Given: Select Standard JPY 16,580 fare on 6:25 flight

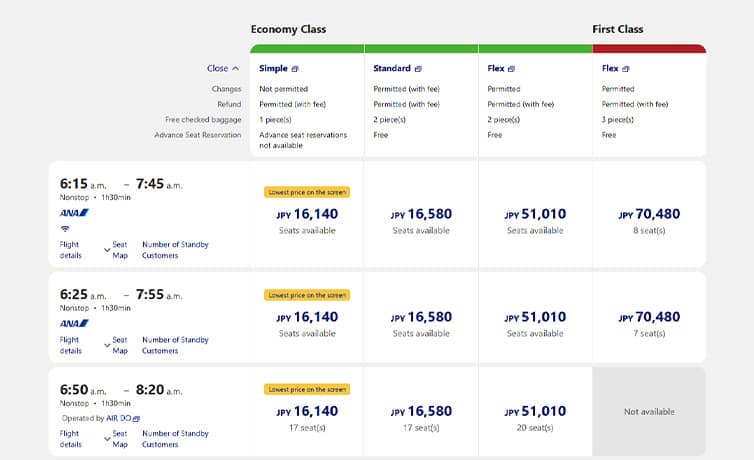Looking at the screenshot, I should pyautogui.click(x=421, y=317).
